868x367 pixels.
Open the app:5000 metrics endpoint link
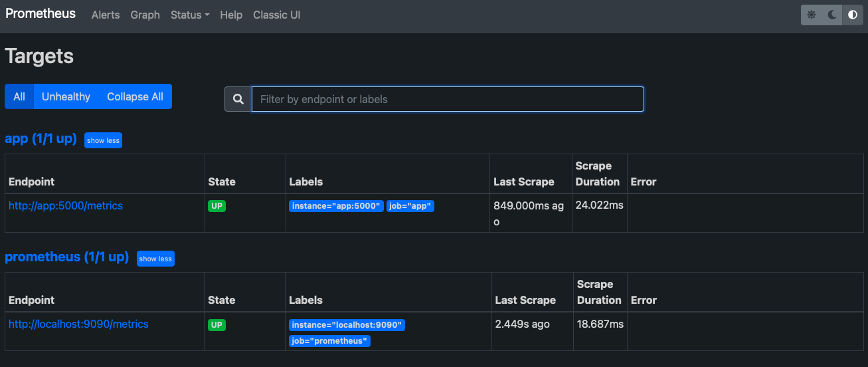tap(66, 206)
